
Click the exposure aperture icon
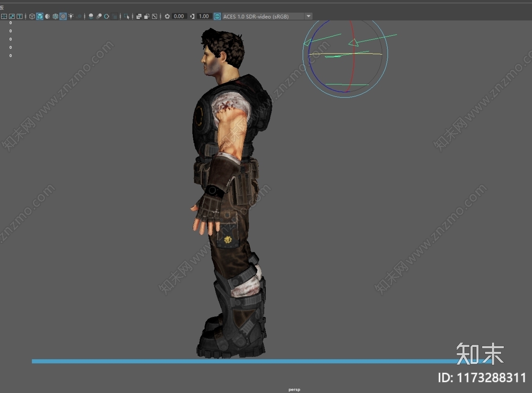click(167, 16)
